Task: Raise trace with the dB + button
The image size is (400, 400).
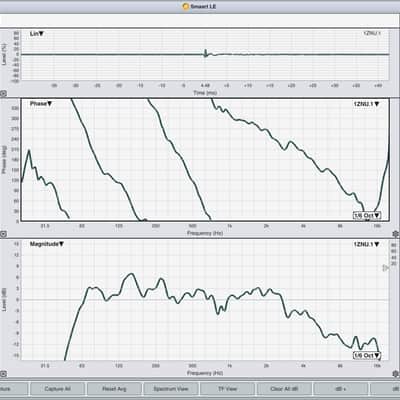Action: click(x=341, y=389)
